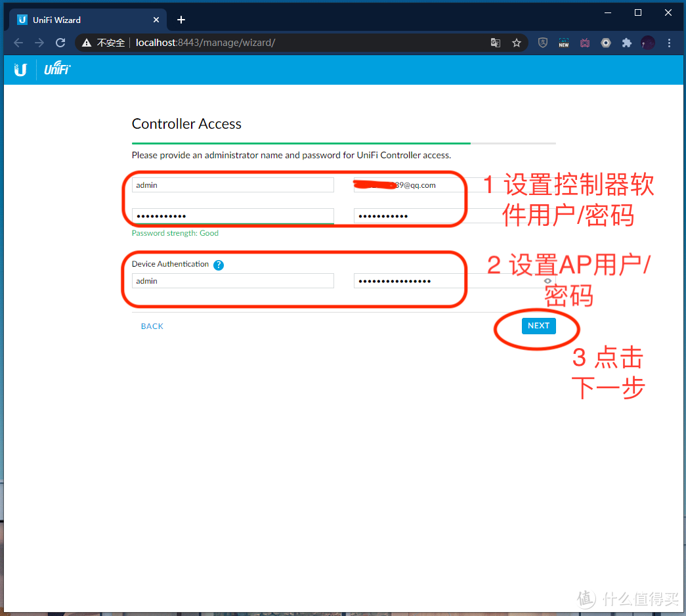Open the NEW badge extension icon
The width and height of the screenshot is (686, 616).
point(564,43)
